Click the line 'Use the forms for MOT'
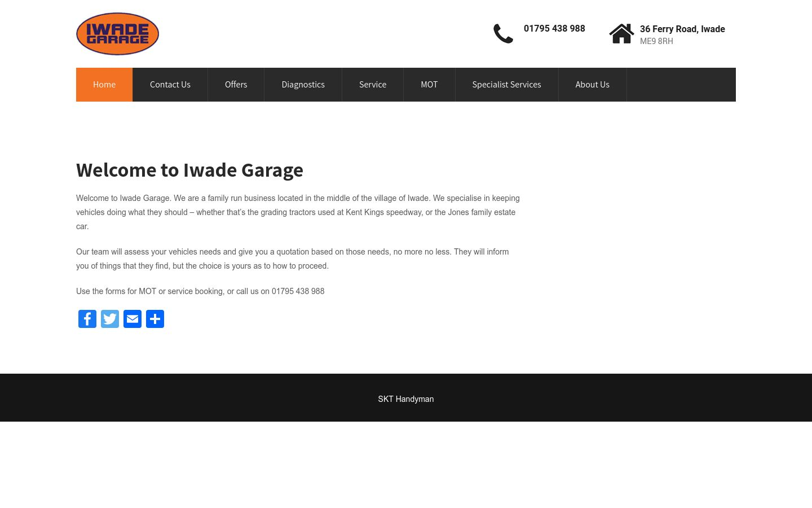This screenshot has height=508, width=812. 200,291
